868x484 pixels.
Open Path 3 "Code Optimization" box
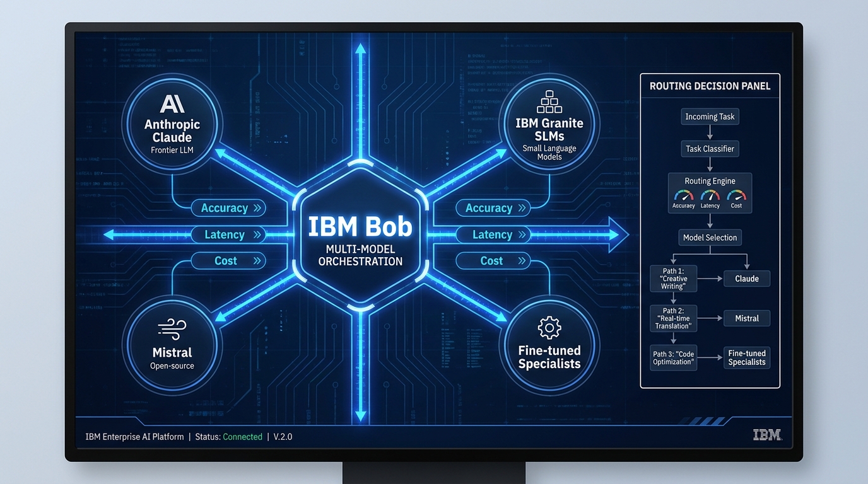[x=674, y=358]
